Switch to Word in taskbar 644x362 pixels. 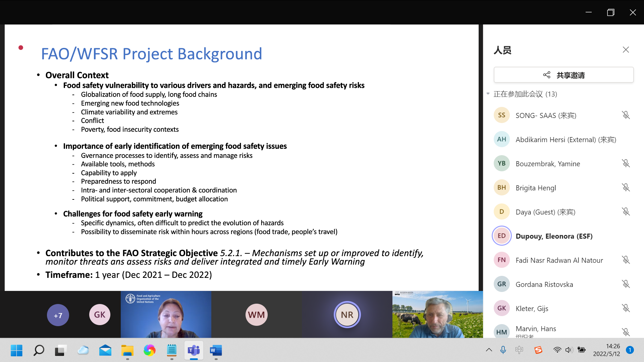coord(216,350)
